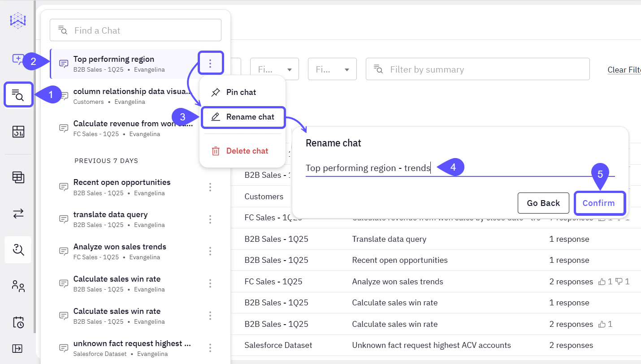Viewport: 641px width, 364px height.
Task: Click Clear Filters link
Action: pos(624,69)
